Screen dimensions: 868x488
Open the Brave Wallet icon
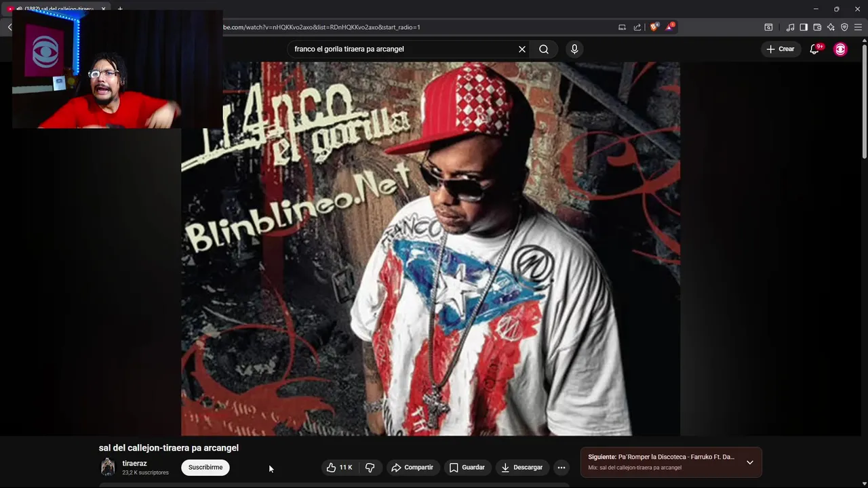tap(817, 27)
